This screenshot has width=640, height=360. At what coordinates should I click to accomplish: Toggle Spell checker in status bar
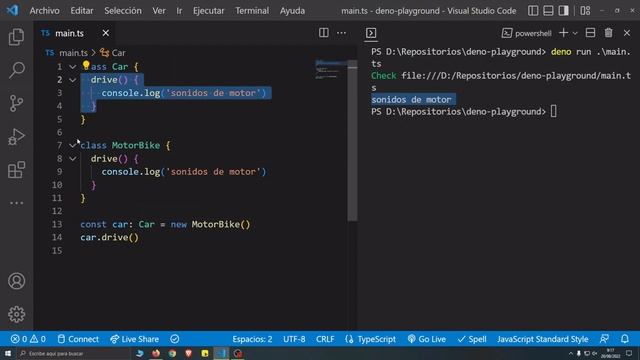coord(472,339)
